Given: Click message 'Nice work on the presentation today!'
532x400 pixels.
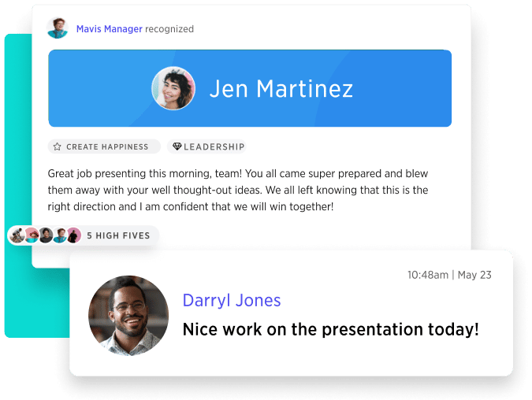Looking at the screenshot, I should pyautogui.click(x=331, y=329).
